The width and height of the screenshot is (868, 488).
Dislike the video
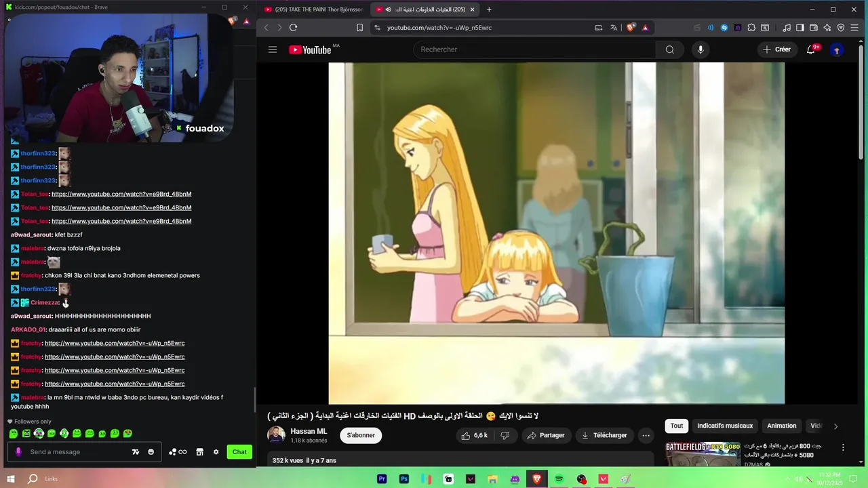(x=505, y=435)
